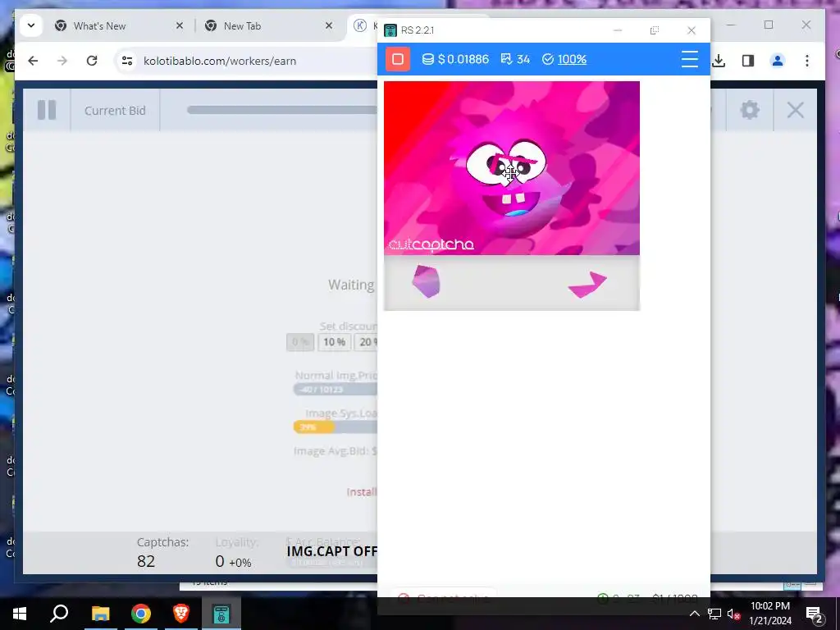Open the hamburger menu in RS window
The height and width of the screenshot is (630, 840).
click(x=689, y=59)
